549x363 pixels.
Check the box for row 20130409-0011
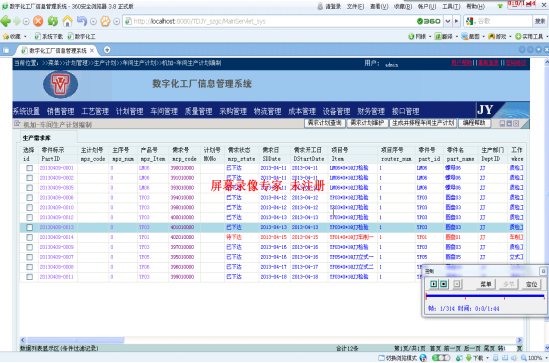pyautogui.click(x=30, y=277)
